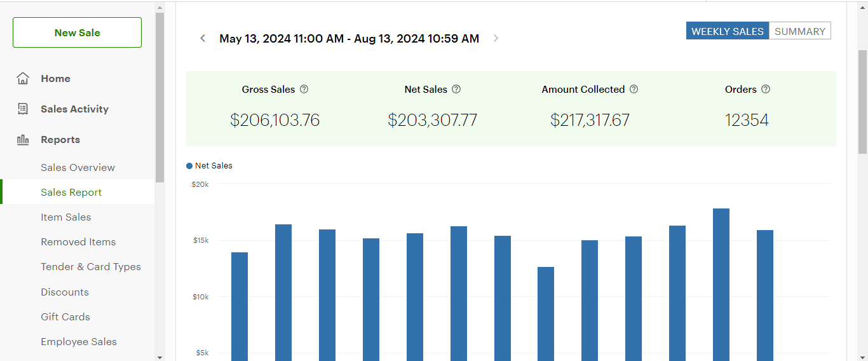Open Item Sales report
The image size is (868, 361).
(66, 217)
